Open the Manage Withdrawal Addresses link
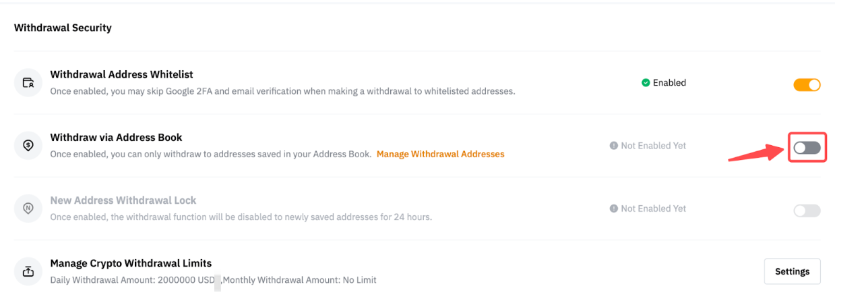Screen dimensions: 868x301 440,154
